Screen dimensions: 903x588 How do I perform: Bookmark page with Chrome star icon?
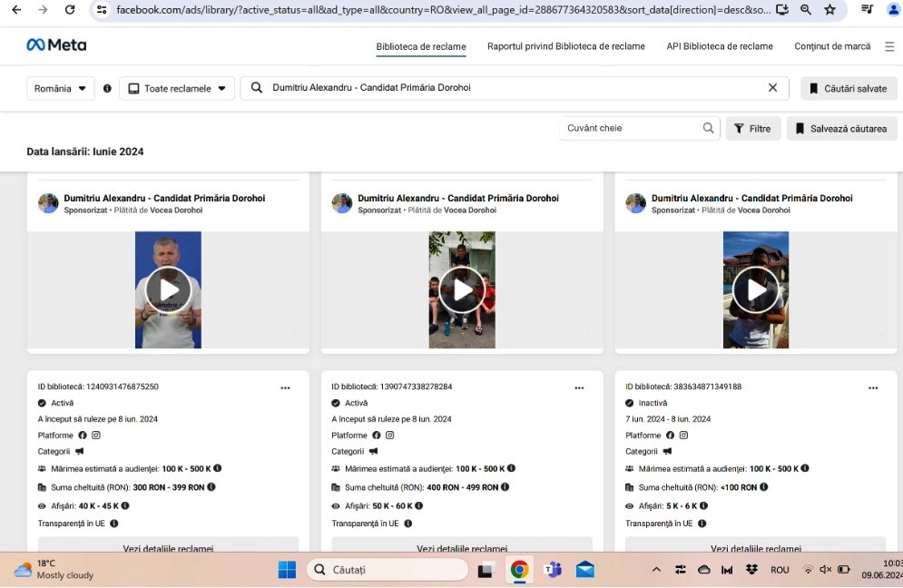pos(829,10)
